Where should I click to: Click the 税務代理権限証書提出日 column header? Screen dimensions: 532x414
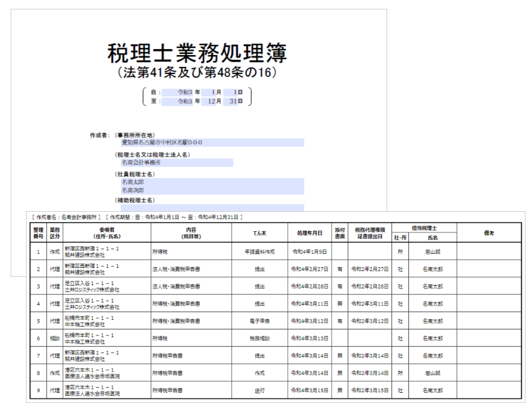coord(369,233)
